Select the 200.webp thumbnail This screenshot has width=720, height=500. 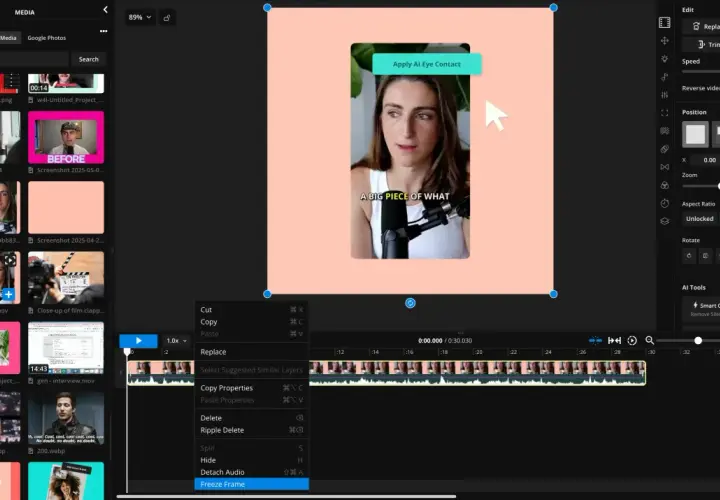[66, 418]
